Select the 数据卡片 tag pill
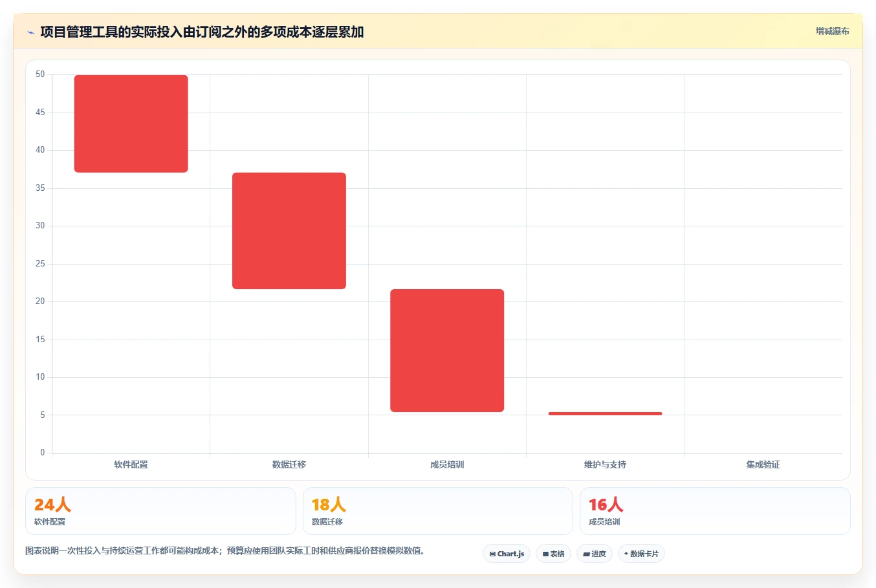This screenshot has width=876, height=588. [641, 554]
